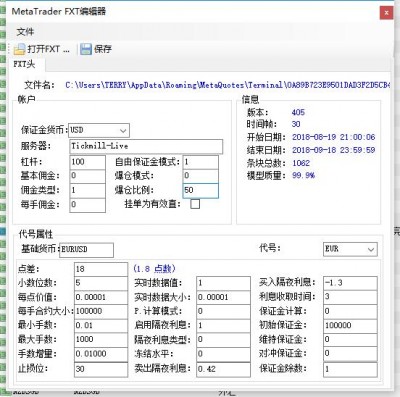Click the 小数位数 field showing 5
Image resolution: width=400 pixels, height=397 pixels.
[x=101, y=283]
